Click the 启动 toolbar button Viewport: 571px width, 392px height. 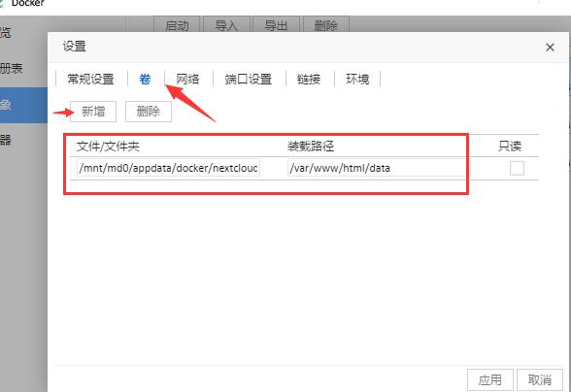177,25
